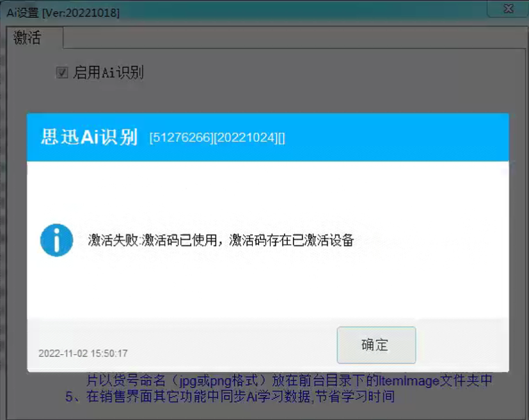Toggle the 启用Ai识别 checkbox
This screenshot has height=420, width=529.
[62, 72]
